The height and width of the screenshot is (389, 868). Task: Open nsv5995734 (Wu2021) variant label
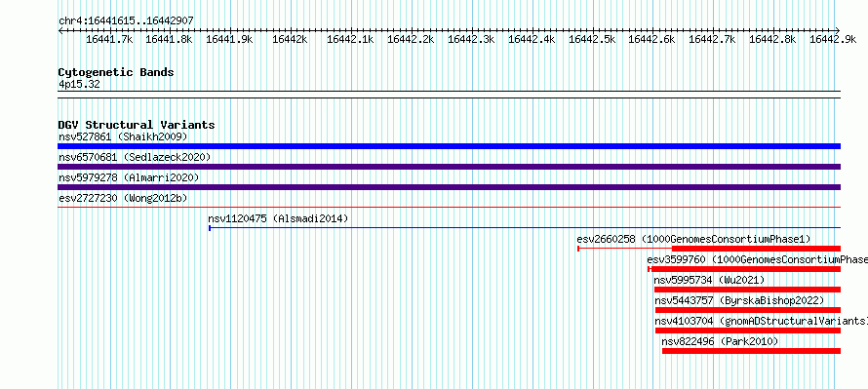(x=709, y=280)
